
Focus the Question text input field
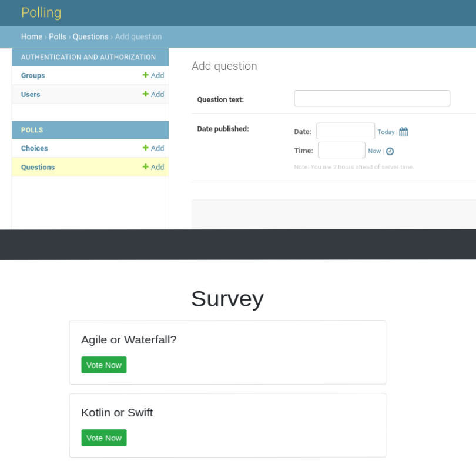[372, 98]
